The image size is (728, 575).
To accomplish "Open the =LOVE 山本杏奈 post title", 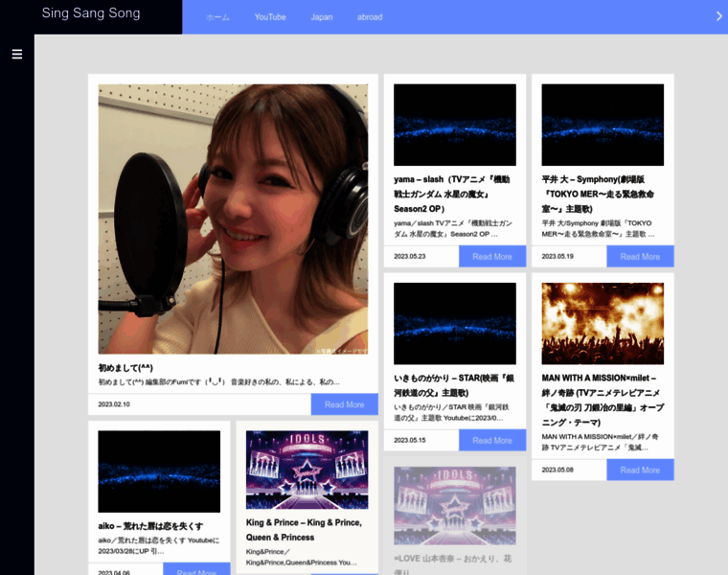I will [x=453, y=563].
